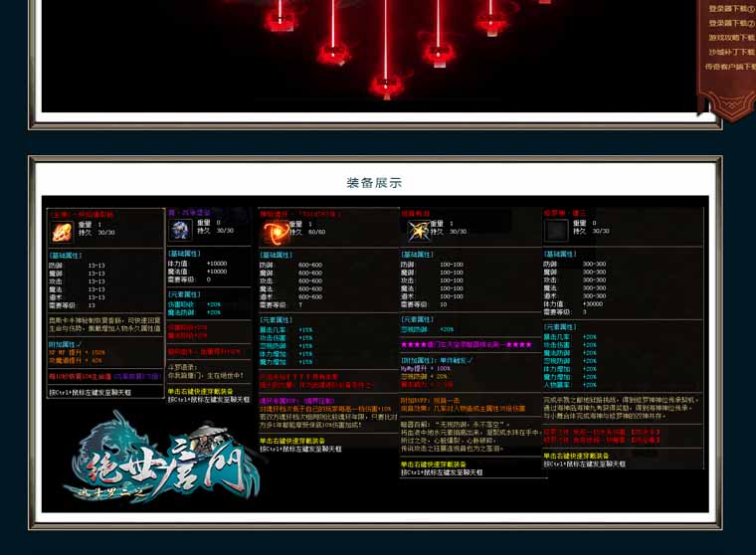Image resolution: width=756 pixels, height=555 pixels.
Task: Click 传奇客户端下载 link
Action: 730,67
